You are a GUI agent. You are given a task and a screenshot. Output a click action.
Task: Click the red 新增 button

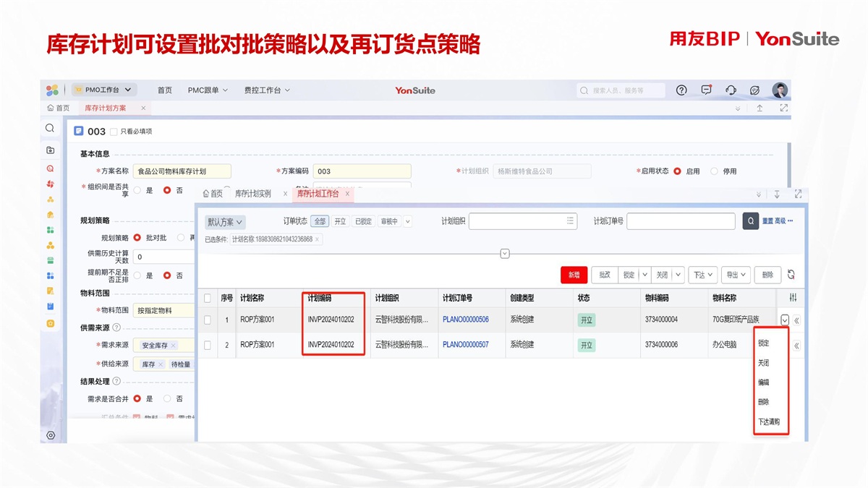tap(574, 275)
